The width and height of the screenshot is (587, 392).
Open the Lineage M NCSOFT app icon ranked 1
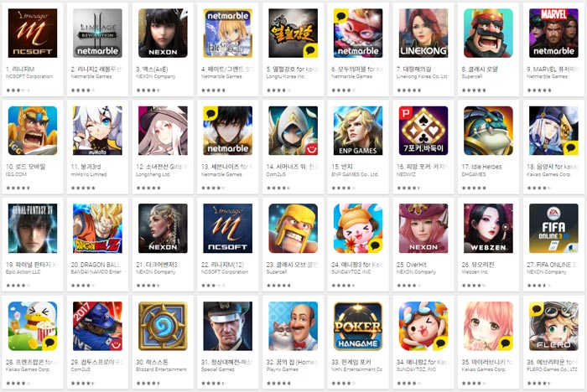[x=33, y=33]
